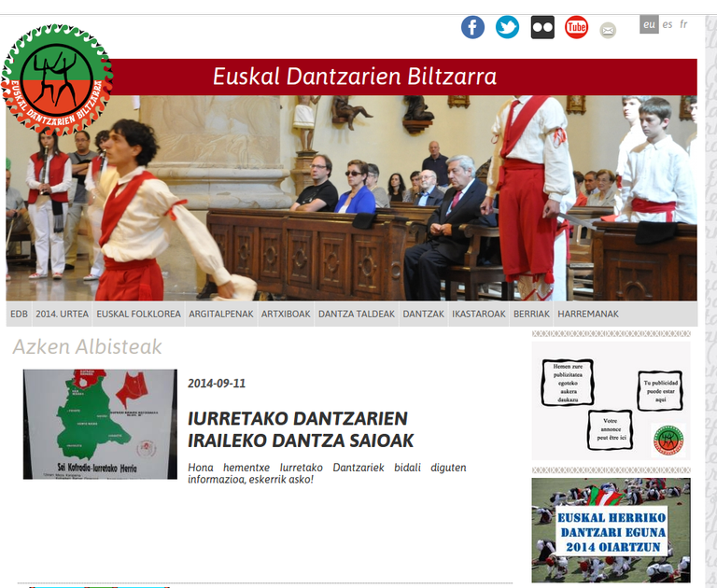
Task: Open the ARTXIBOAK menu
Action: click(x=286, y=314)
